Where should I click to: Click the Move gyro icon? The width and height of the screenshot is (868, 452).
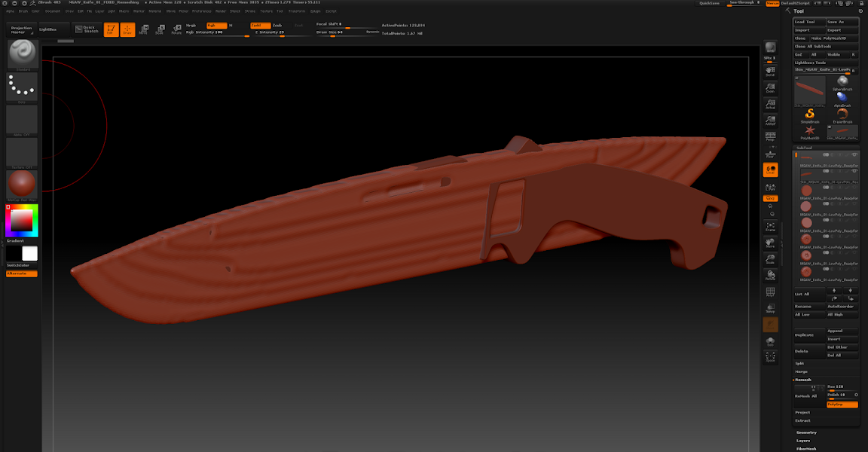point(145,29)
